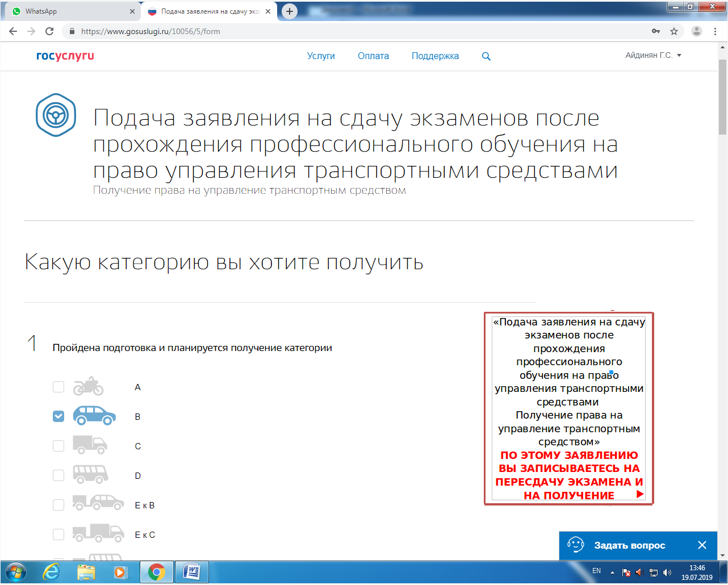Screen dimensions: 728x585
Task: Open a new browser tab with plus
Action: [x=290, y=11]
